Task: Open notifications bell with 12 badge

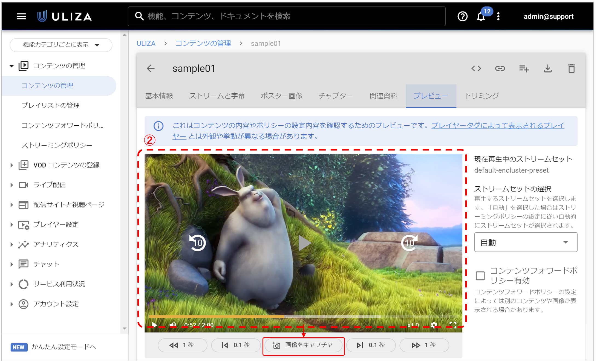Action: point(481,16)
